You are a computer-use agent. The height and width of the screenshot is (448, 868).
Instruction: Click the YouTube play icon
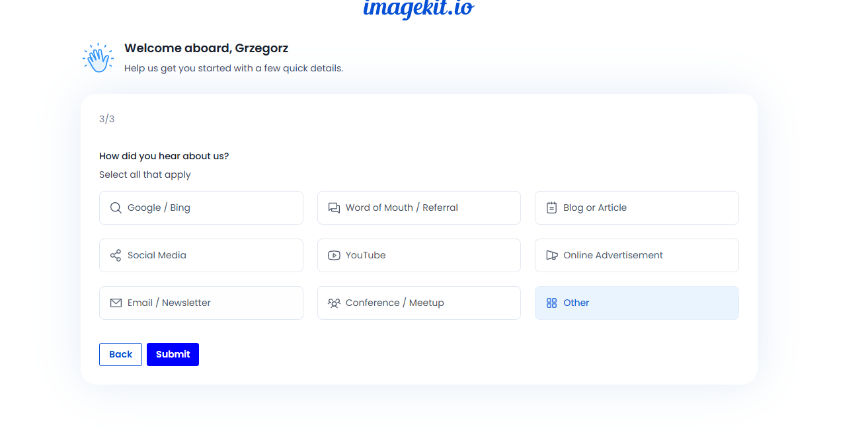(x=334, y=255)
